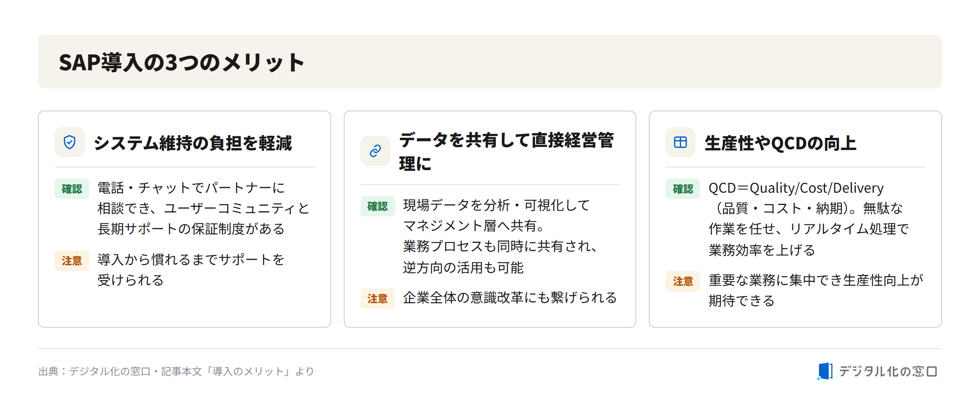Screen dimensions: 980x417
Task: Click the デジタル化の窓口 brand name text
Action: pos(888,371)
